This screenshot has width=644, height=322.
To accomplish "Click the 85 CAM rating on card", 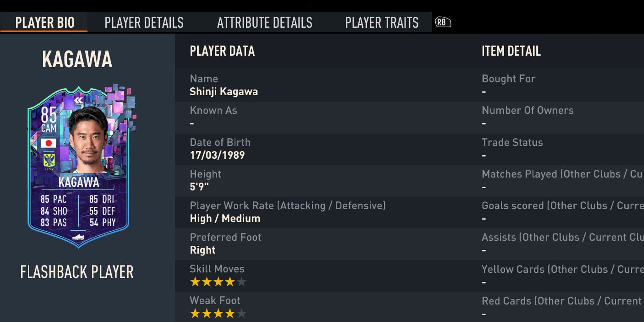I will click(x=49, y=119).
